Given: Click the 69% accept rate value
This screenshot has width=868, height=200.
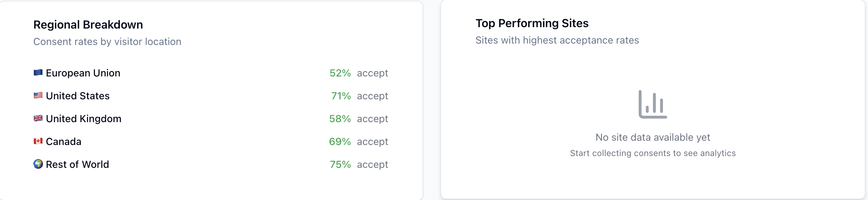Looking at the screenshot, I should [x=340, y=141].
